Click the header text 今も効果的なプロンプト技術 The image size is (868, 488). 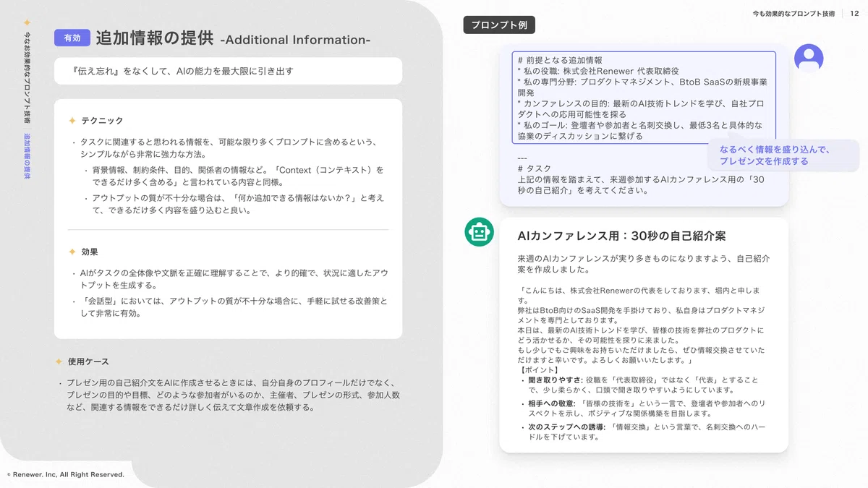[x=793, y=13]
